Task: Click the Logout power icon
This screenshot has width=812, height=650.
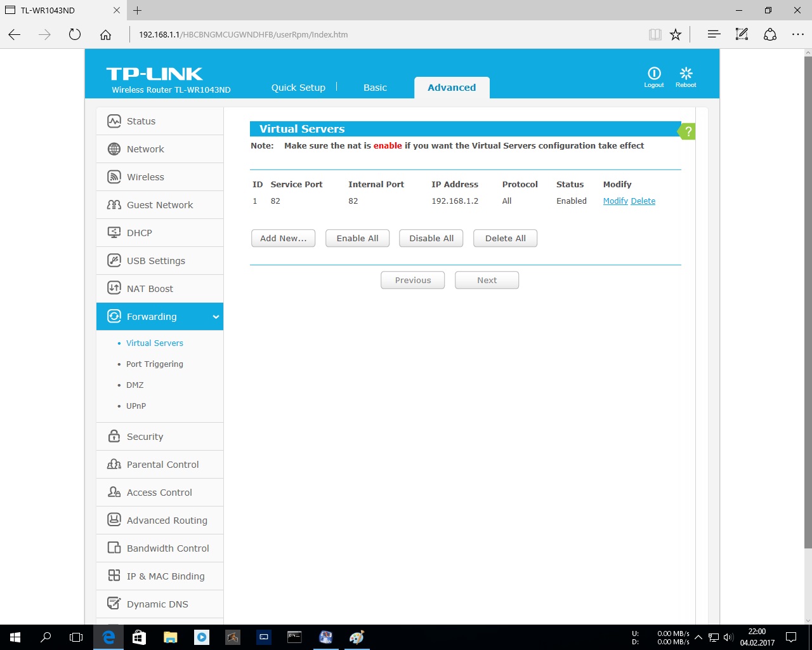Action: 654,73
